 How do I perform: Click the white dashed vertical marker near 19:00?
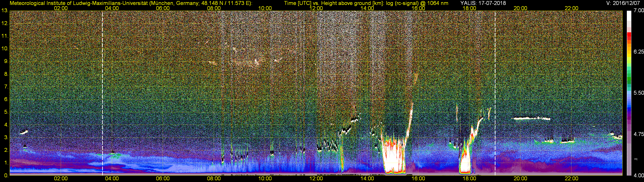[495, 93]
